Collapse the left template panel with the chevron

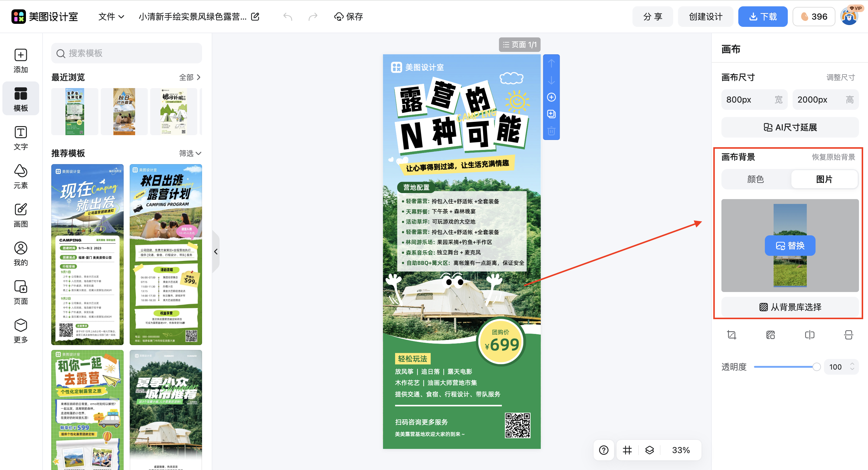pos(216,251)
